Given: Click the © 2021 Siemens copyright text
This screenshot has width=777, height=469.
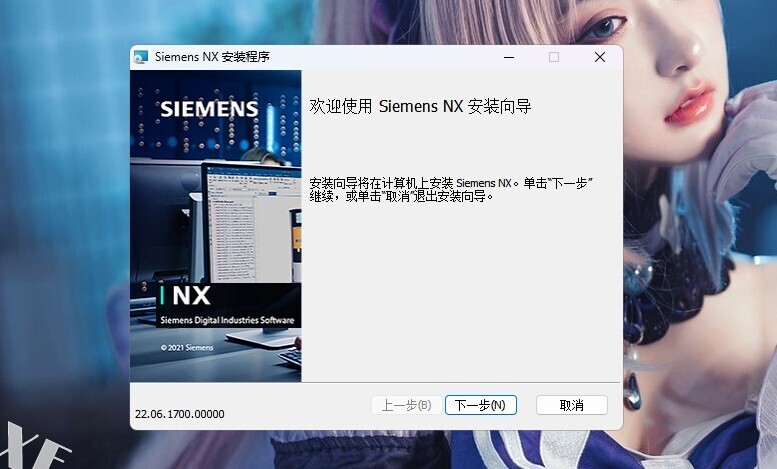Looking at the screenshot, I should point(187,348).
